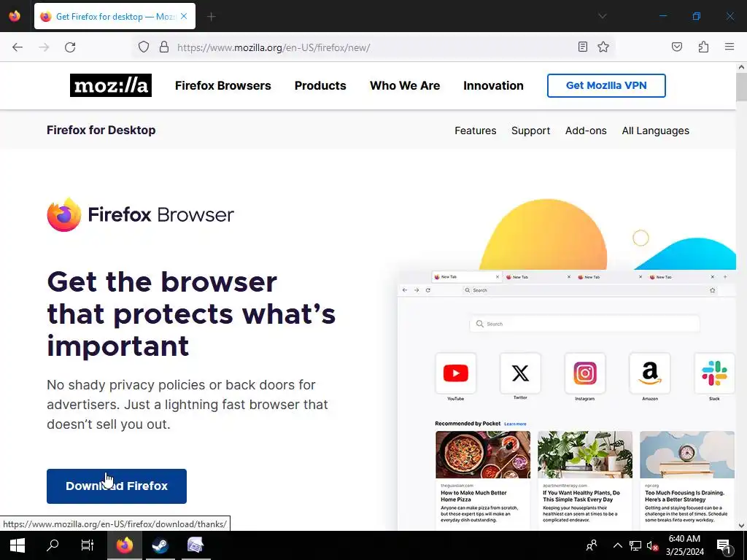Screen dimensions: 747x560
Task: Open the Extensions puzzle icon
Action: (703, 47)
